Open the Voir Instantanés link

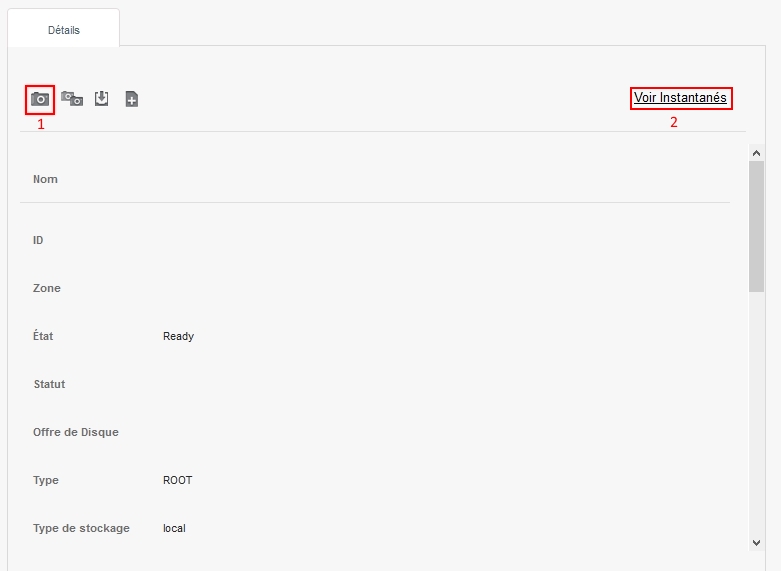point(680,98)
